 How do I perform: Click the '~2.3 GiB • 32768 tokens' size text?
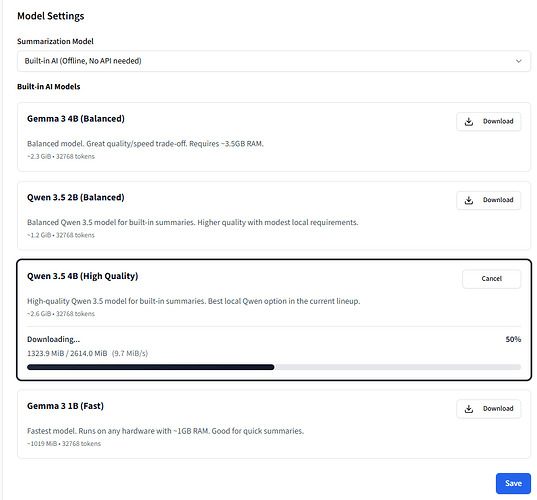coord(61,157)
